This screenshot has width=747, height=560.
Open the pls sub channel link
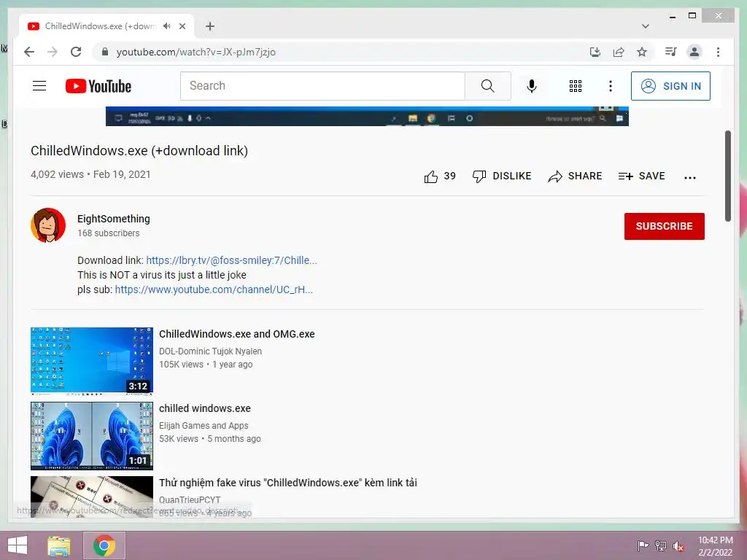(x=214, y=289)
